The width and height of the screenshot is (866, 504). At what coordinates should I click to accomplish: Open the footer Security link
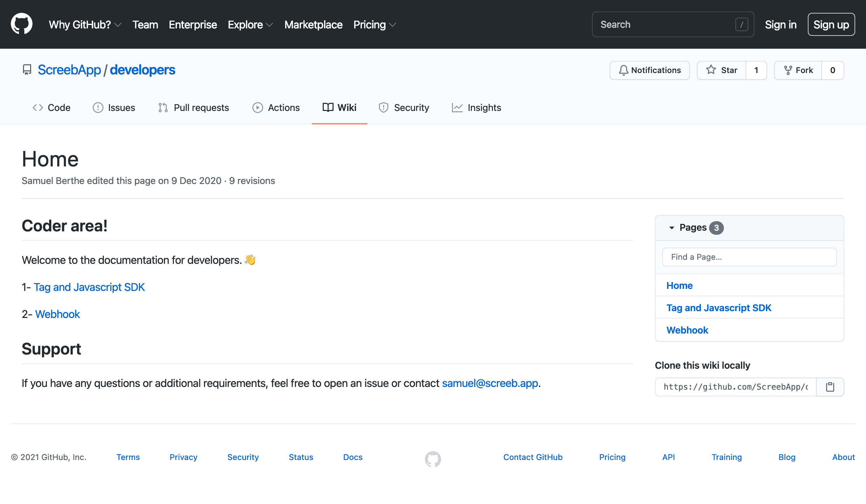point(243,457)
